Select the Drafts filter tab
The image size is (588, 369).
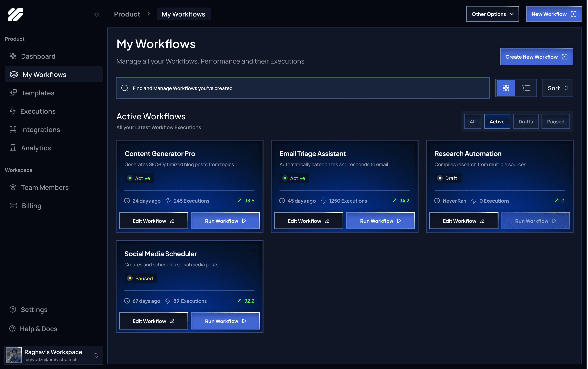pos(525,122)
